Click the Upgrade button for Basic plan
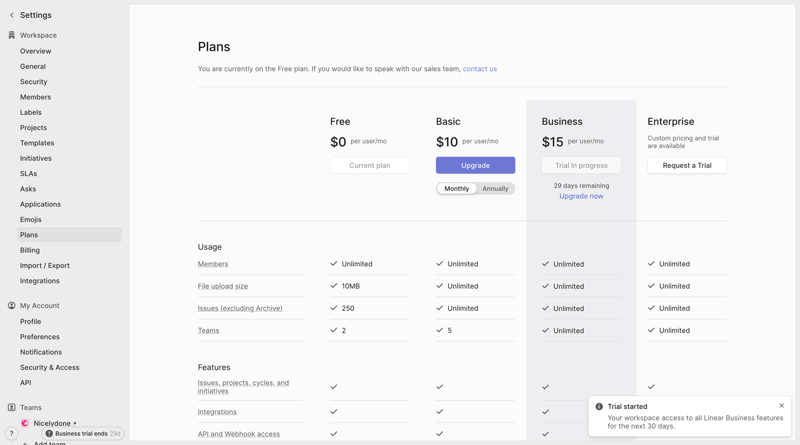 (476, 165)
